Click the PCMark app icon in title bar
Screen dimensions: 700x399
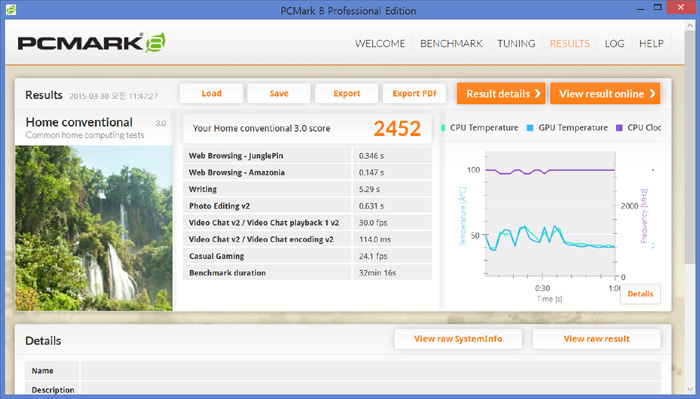11,9
